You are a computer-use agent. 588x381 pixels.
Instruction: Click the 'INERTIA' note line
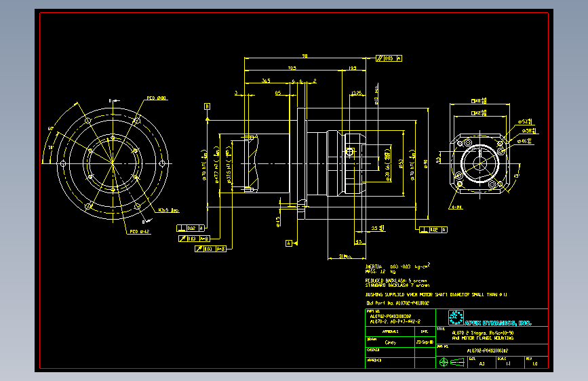(x=398, y=266)
